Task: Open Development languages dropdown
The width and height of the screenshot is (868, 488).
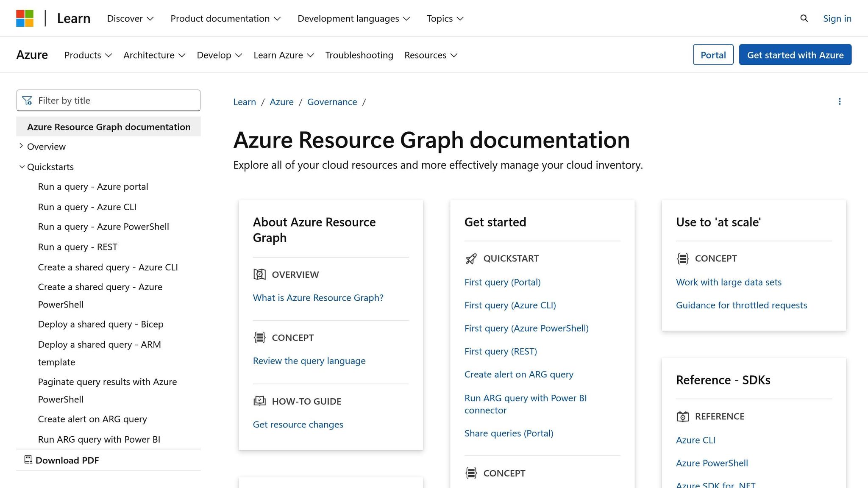Action: 353,18
